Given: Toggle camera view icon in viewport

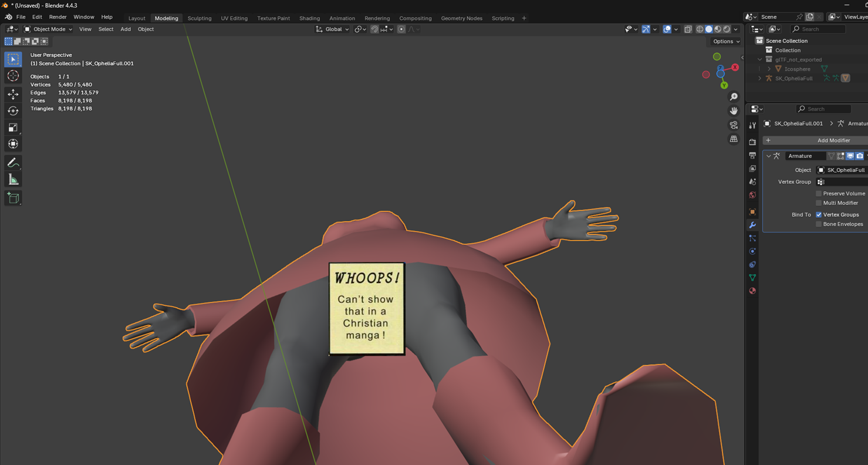Looking at the screenshot, I should point(734,125).
